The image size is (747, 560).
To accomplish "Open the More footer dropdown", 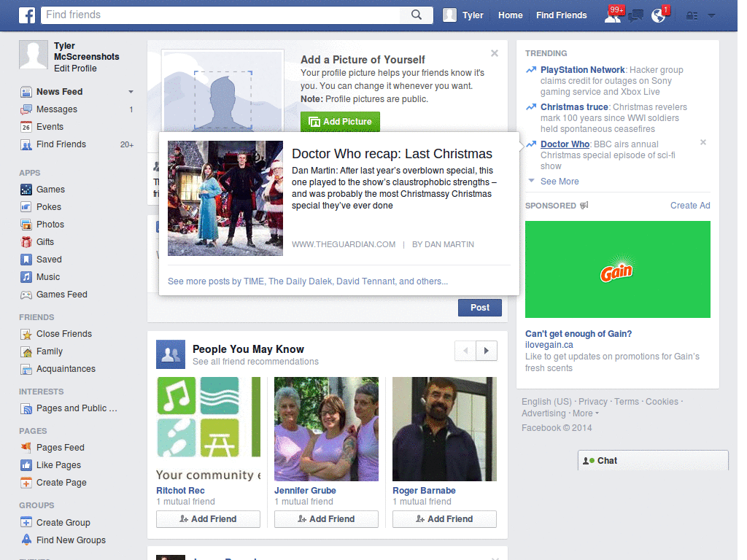I will tap(586, 413).
